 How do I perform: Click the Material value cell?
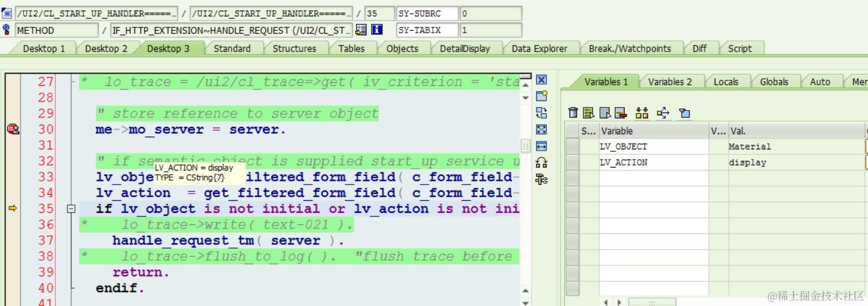[797, 146]
